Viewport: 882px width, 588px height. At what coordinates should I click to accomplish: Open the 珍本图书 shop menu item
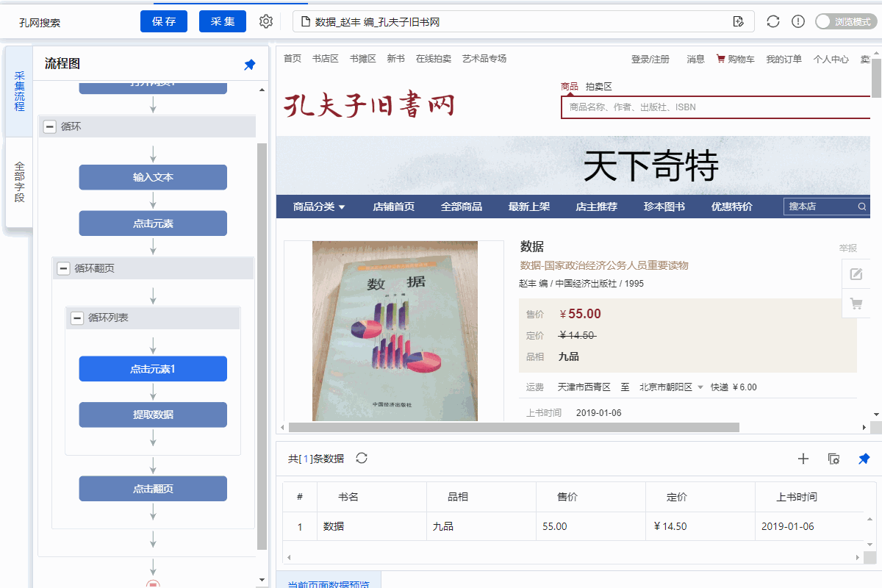tap(664, 207)
